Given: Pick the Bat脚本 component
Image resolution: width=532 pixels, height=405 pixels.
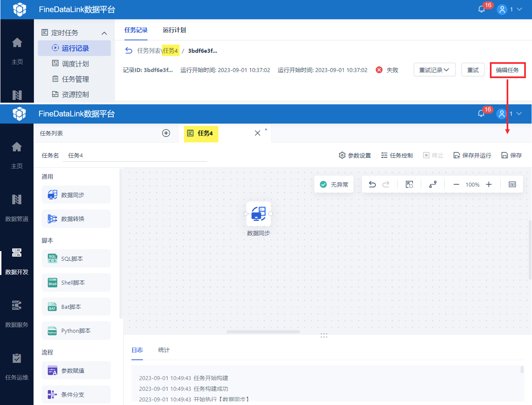Looking at the screenshot, I should (x=76, y=306).
